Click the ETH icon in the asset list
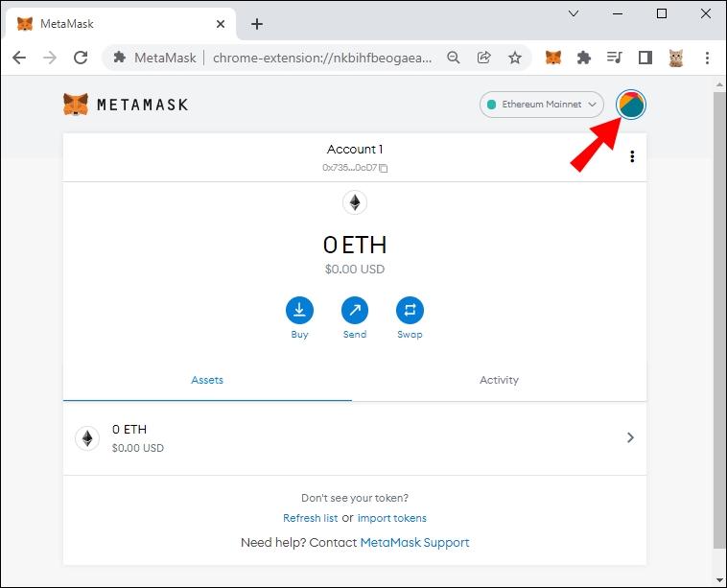 coord(87,438)
